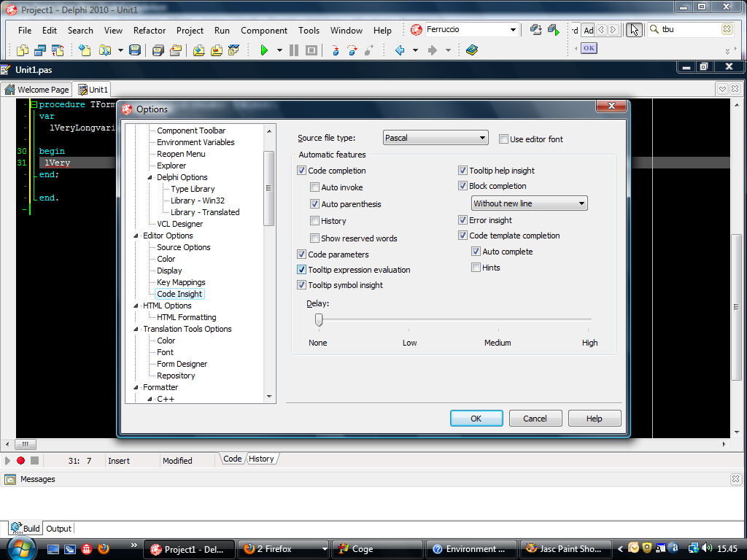Click the red record macro dot icon
The width and height of the screenshot is (747, 560).
click(x=20, y=461)
